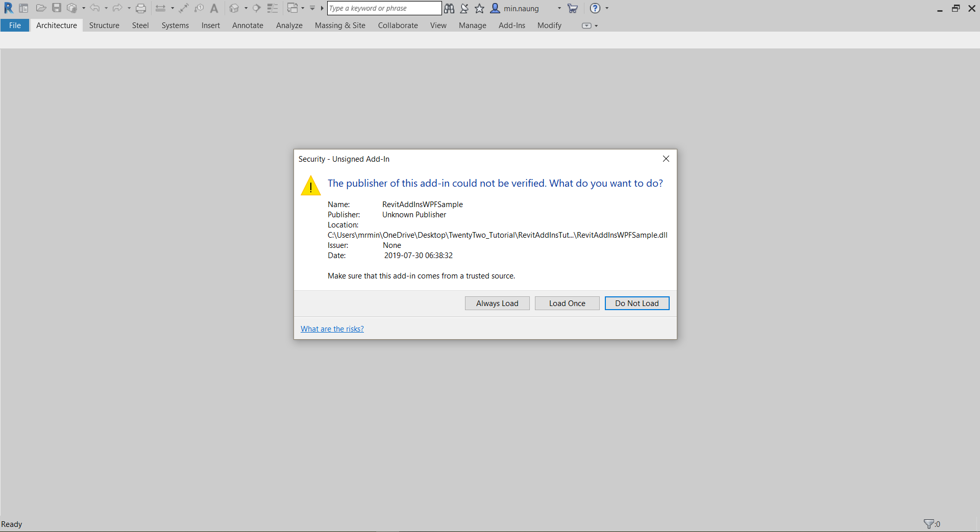Open the 'What are the risks?' link
Viewport: 980px width, 532px height.
332,329
